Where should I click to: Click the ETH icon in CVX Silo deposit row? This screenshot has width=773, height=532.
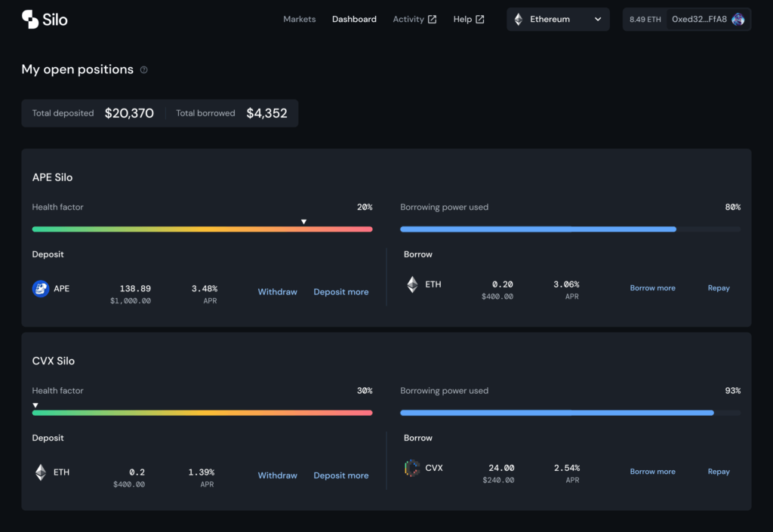click(41, 472)
